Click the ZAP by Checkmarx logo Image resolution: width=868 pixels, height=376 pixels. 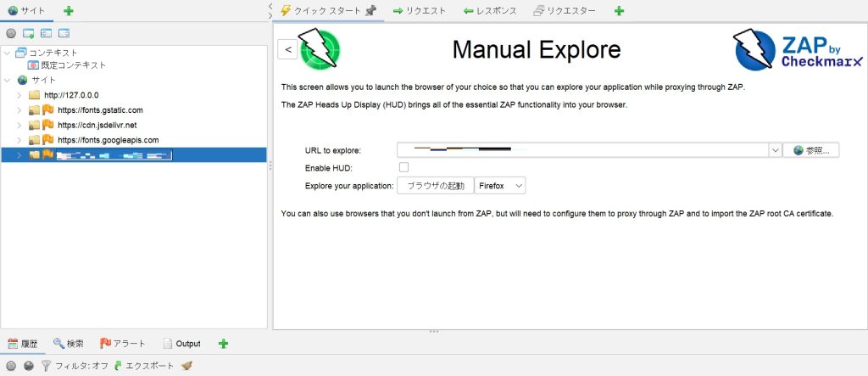coord(798,49)
